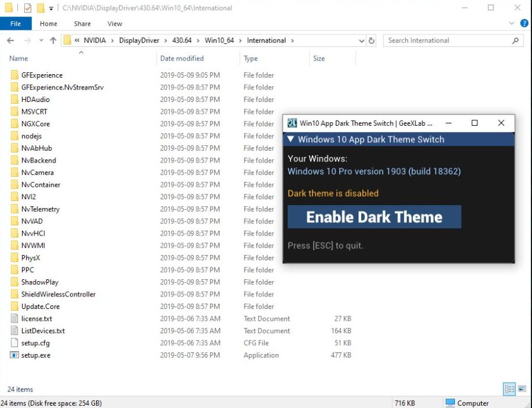The image size is (532, 408).
Task: Click the New Folder quick access icon
Action: pos(40,8)
